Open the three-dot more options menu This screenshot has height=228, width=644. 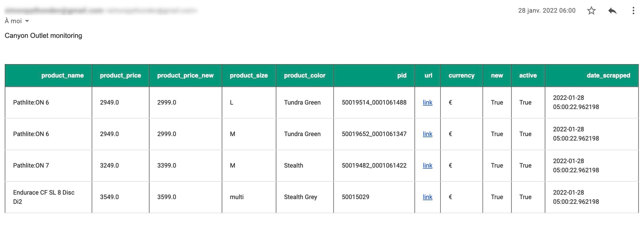pos(633,10)
